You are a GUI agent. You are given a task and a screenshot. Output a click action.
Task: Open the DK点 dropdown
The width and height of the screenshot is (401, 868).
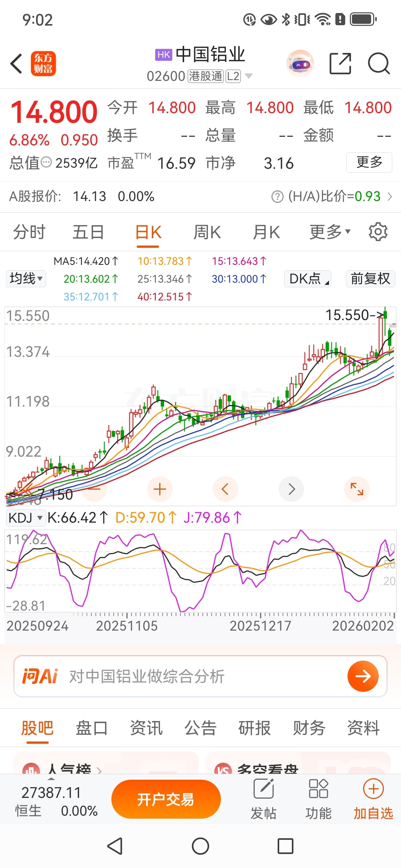tap(308, 279)
